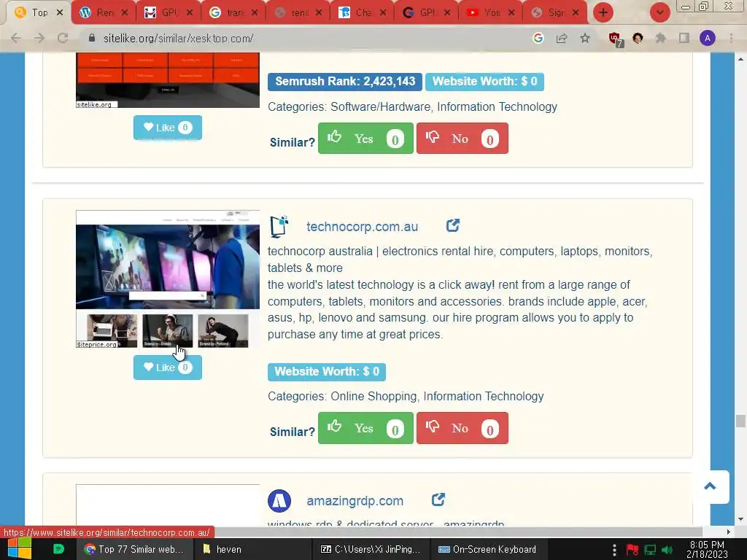Screen dimensions: 747x560
Task: Open Chrome's three-dot menu
Action: (x=731, y=38)
